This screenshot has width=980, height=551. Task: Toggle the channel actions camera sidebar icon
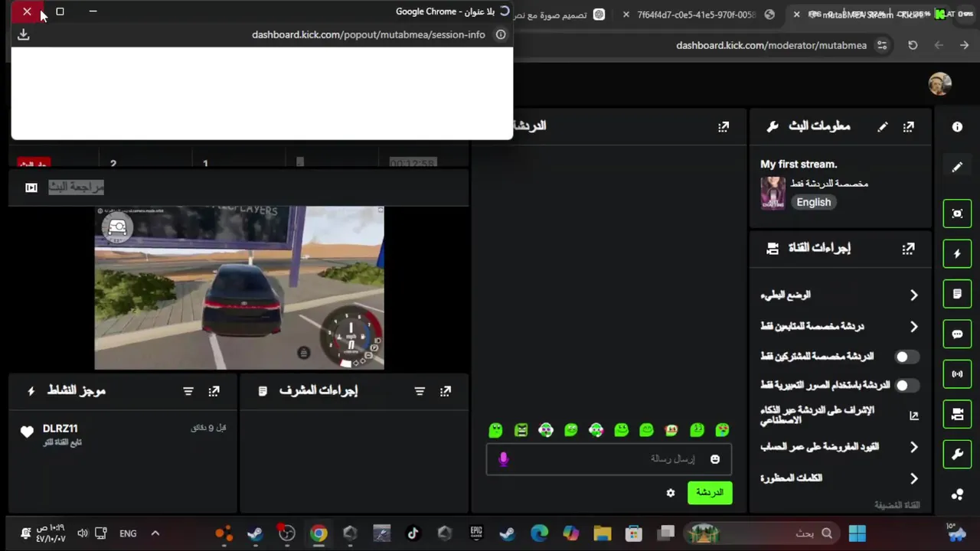[957, 414]
